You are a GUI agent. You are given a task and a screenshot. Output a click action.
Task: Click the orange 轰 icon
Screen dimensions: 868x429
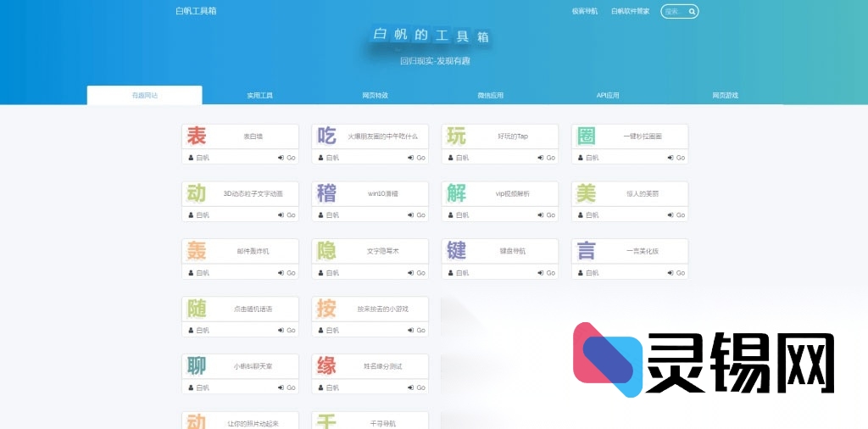coord(197,251)
